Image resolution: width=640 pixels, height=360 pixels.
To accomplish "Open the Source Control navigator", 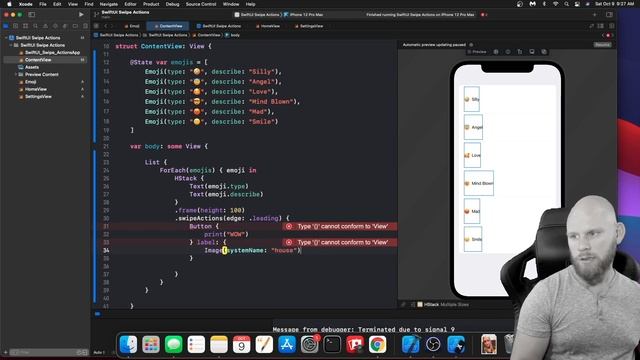I will click(16, 26).
